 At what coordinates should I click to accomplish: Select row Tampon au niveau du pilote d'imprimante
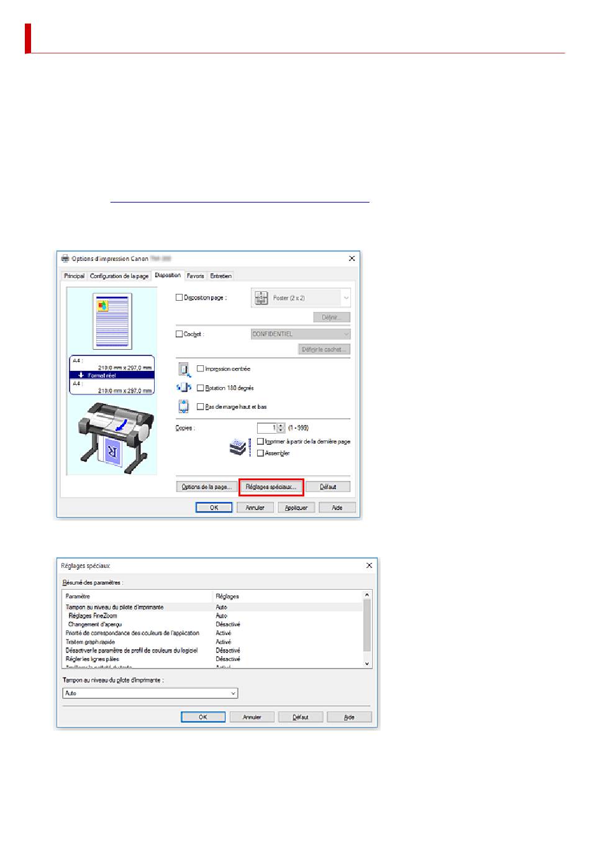click(x=212, y=607)
